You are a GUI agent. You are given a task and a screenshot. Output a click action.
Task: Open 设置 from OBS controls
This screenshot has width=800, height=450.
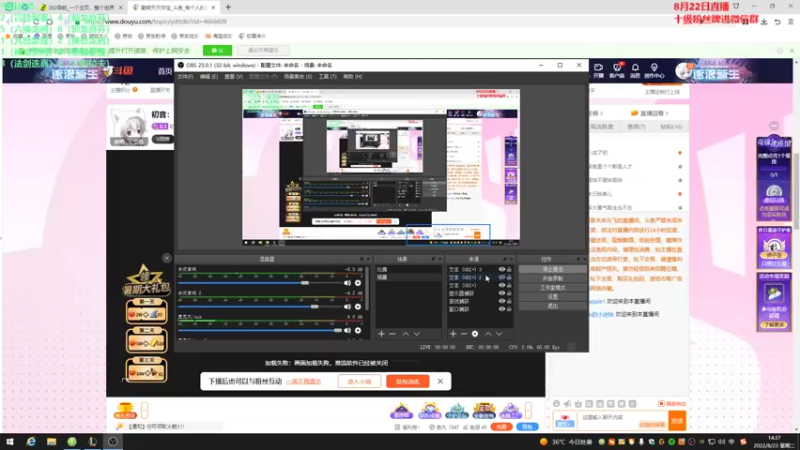pos(553,296)
